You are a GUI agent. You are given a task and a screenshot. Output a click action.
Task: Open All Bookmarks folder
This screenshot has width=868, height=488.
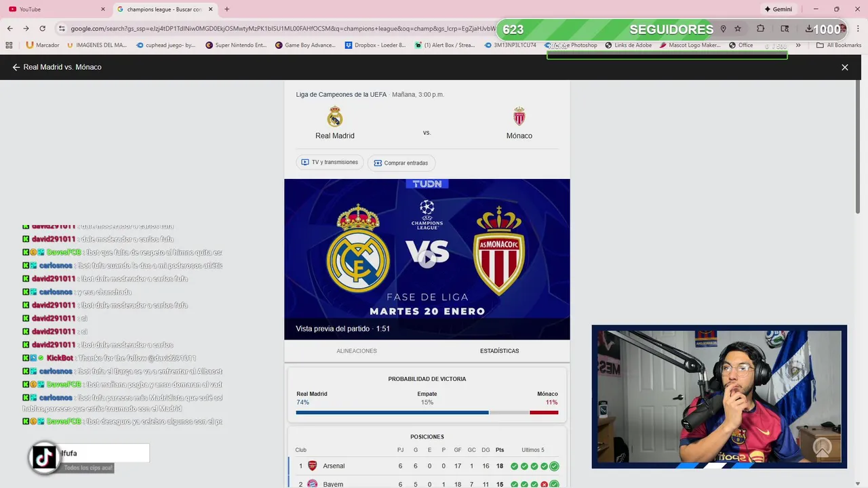(839, 45)
